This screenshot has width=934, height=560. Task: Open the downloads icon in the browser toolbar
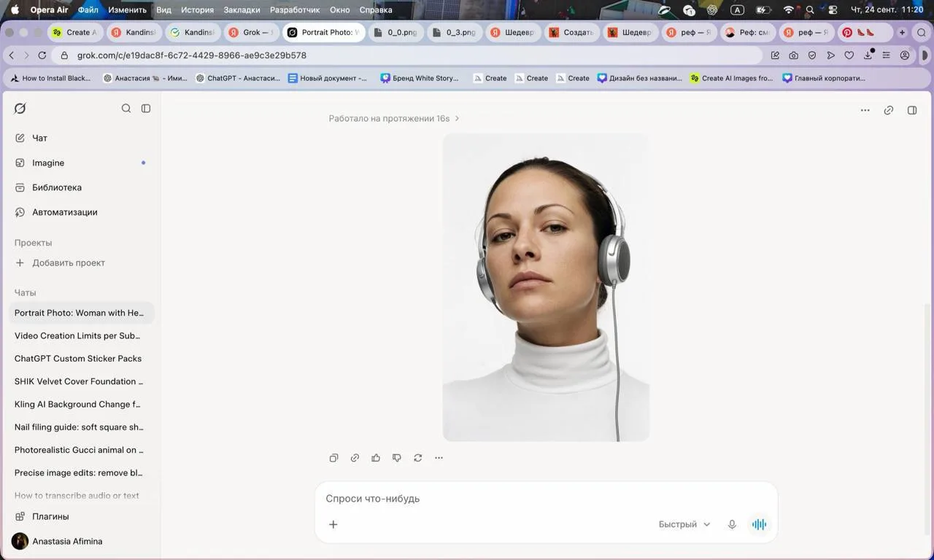pos(868,55)
